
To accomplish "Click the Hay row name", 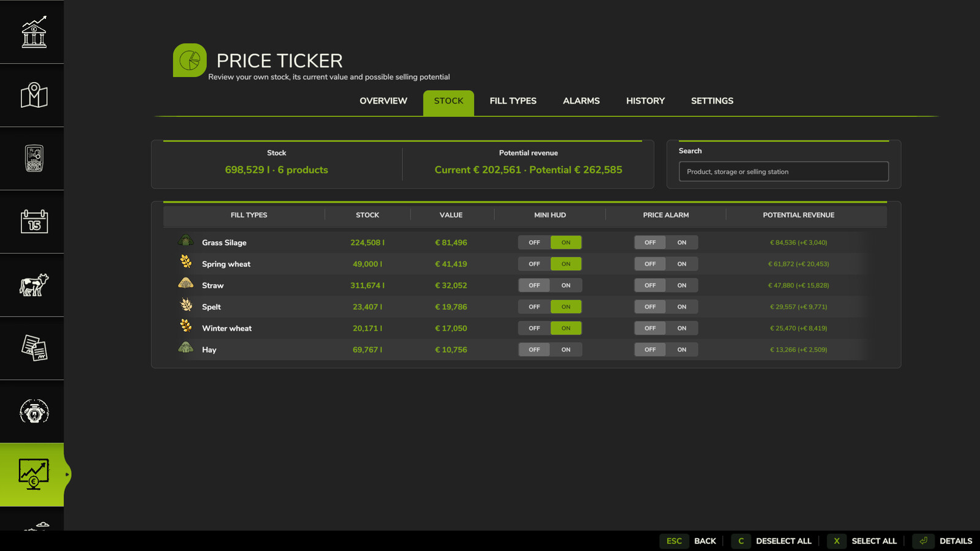I will 209,350.
